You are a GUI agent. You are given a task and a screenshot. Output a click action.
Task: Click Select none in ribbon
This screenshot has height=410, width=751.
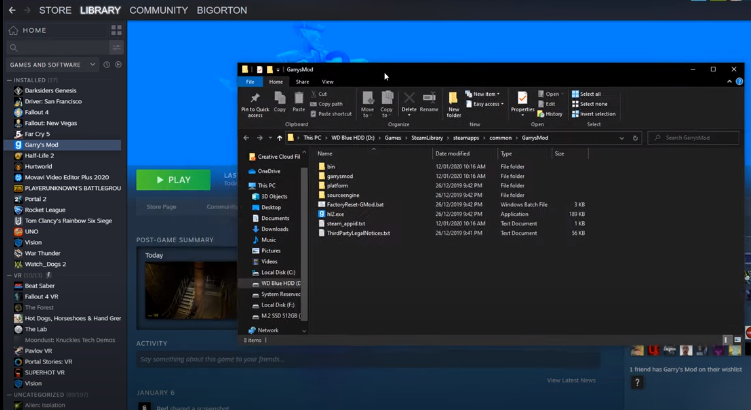590,104
